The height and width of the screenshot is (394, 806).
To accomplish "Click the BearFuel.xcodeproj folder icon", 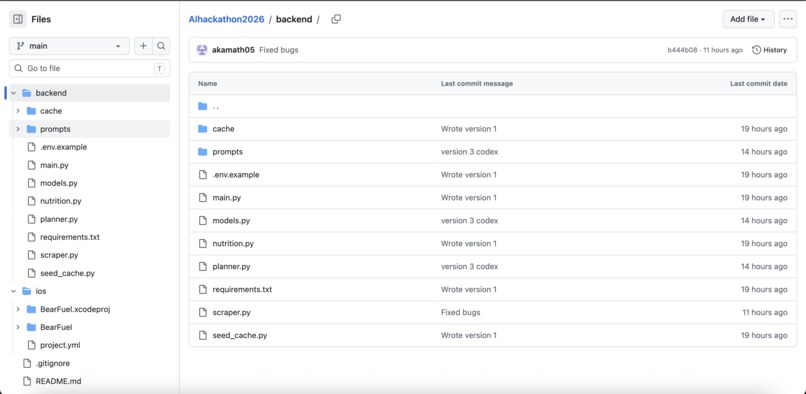I will tap(31, 309).
